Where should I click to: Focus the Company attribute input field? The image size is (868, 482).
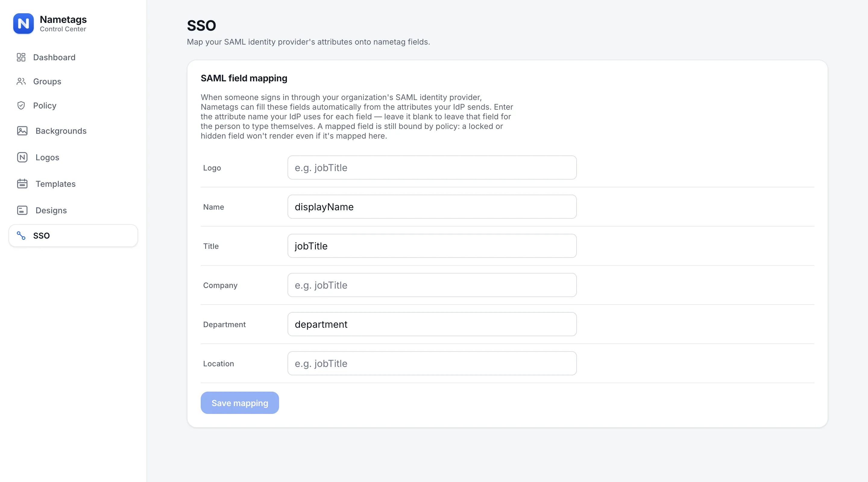coord(432,285)
